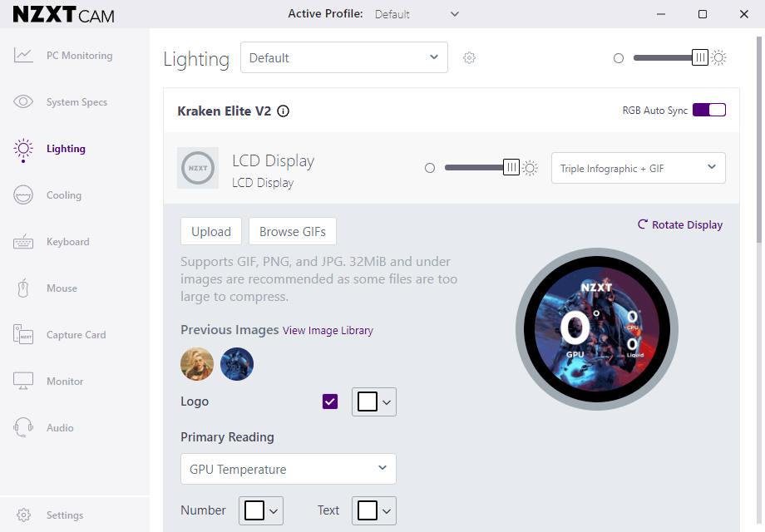The width and height of the screenshot is (765, 532).
Task: Click the circular LCD display preview
Action: pos(597,329)
